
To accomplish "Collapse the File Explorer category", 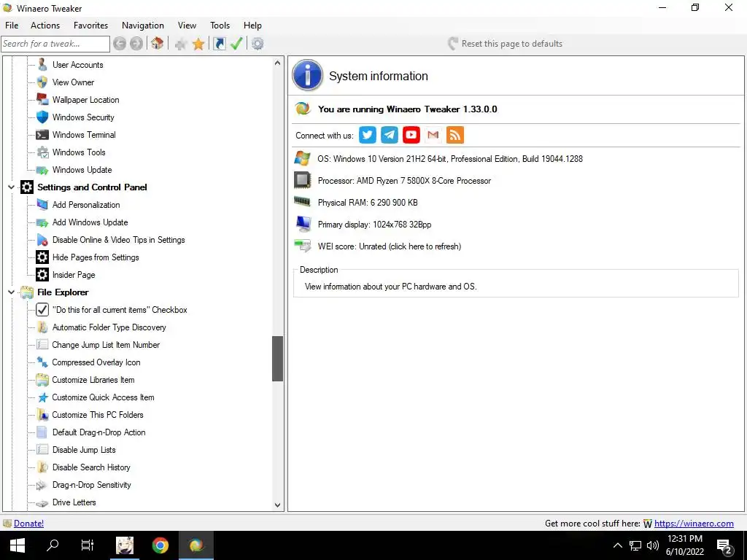I will click(11, 292).
